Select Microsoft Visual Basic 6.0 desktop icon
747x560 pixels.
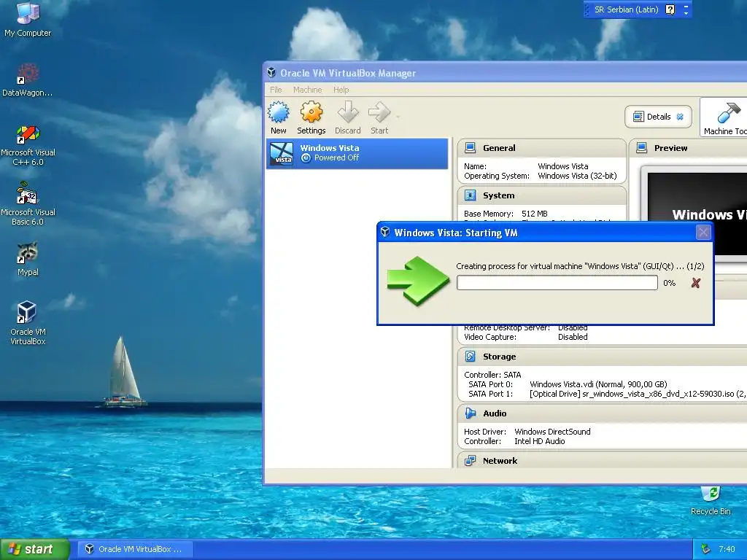point(28,204)
